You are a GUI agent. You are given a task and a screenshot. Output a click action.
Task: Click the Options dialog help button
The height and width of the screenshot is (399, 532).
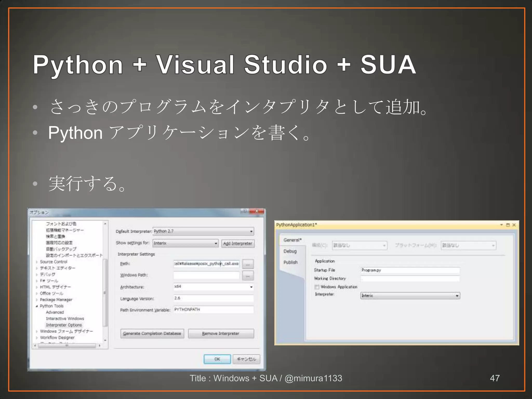[245, 211]
